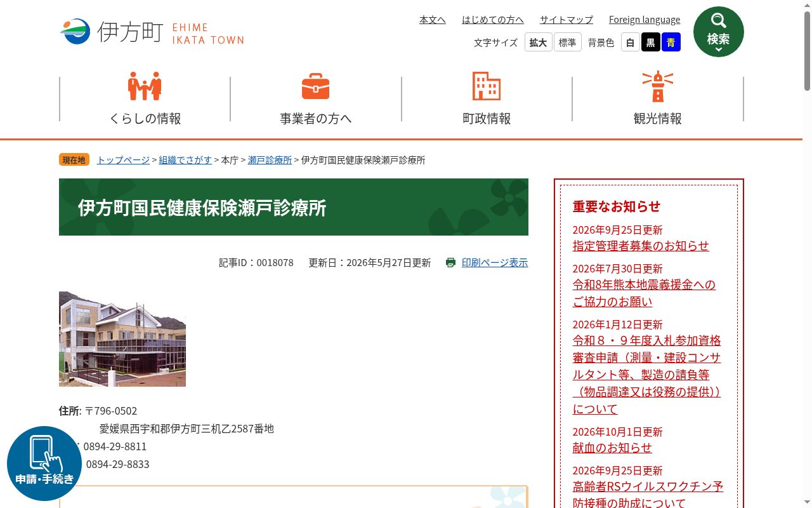
Task: Click the 〒796-0502 postal code text
Action: tap(111, 411)
